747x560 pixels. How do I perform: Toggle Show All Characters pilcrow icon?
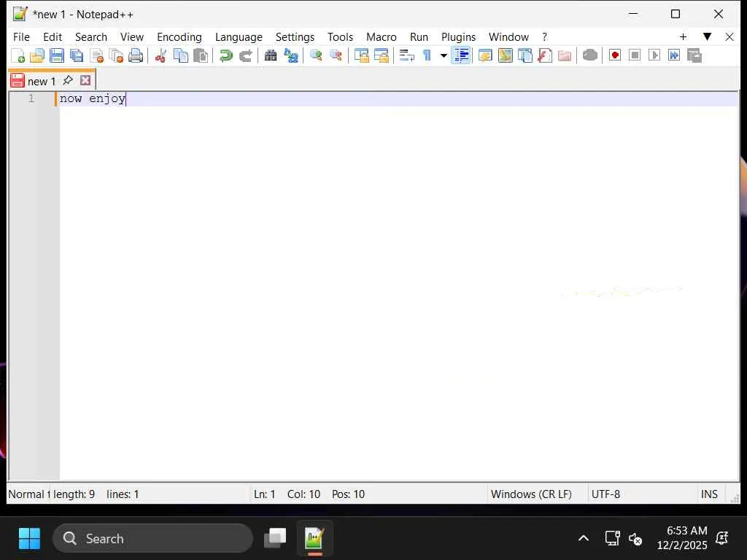tap(427, 55)
